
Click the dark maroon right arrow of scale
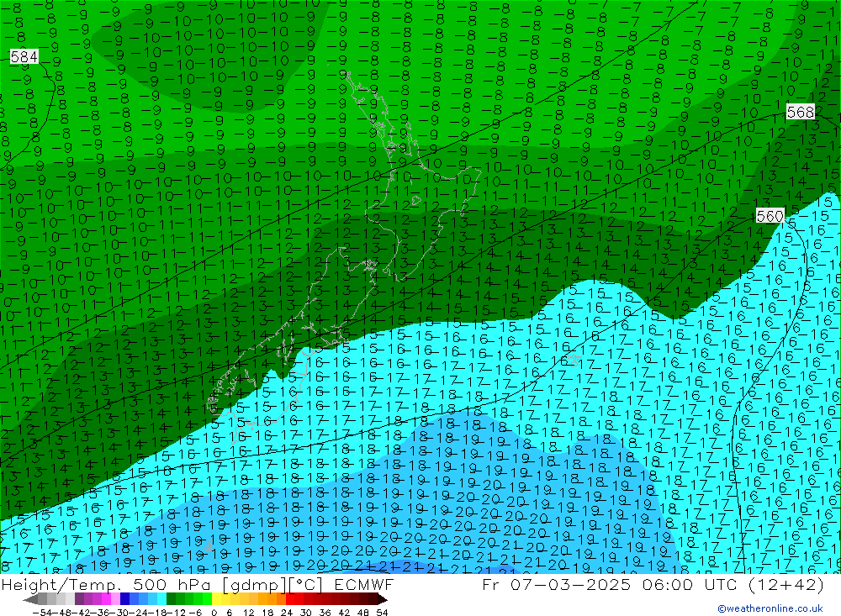click(x=383, y=600)
